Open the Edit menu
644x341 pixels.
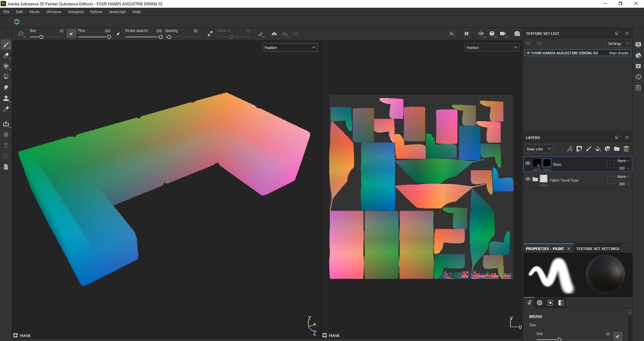tap(19, 12)
